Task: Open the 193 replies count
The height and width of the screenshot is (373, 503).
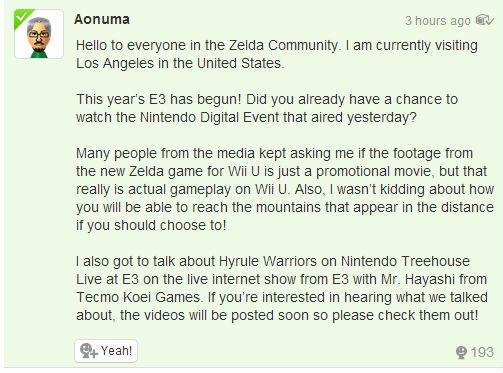Action: pos(482,352)
